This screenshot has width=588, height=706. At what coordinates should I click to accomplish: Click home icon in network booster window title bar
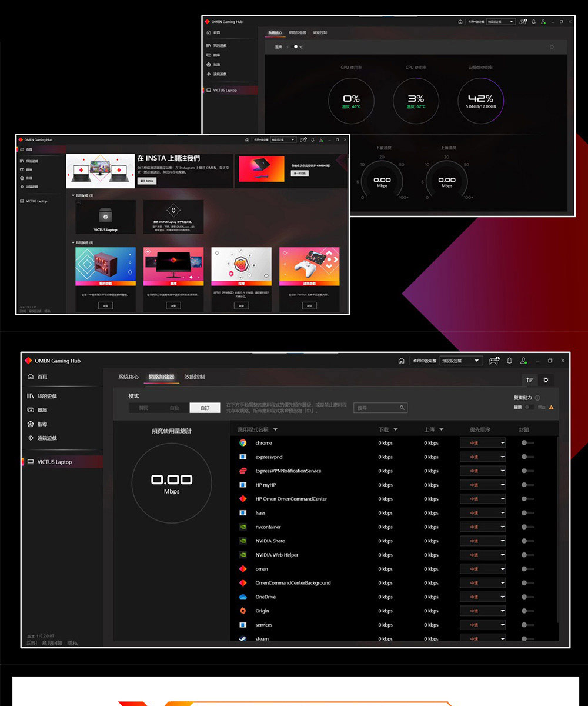401,361
